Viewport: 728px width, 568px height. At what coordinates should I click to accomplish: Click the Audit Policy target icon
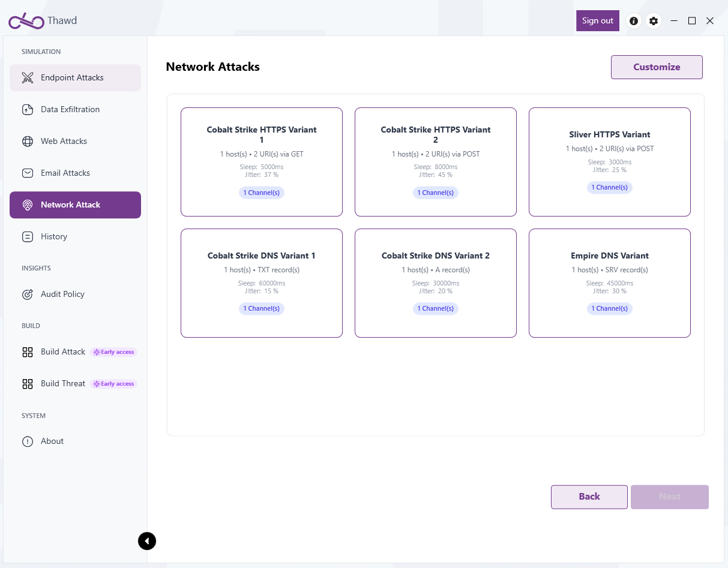[28, 294]
